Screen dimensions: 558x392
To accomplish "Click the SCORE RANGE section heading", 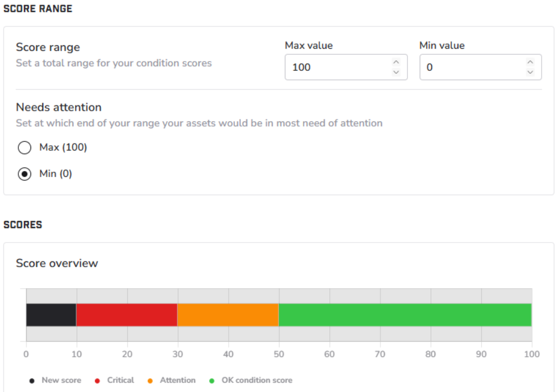I will 38,9.
